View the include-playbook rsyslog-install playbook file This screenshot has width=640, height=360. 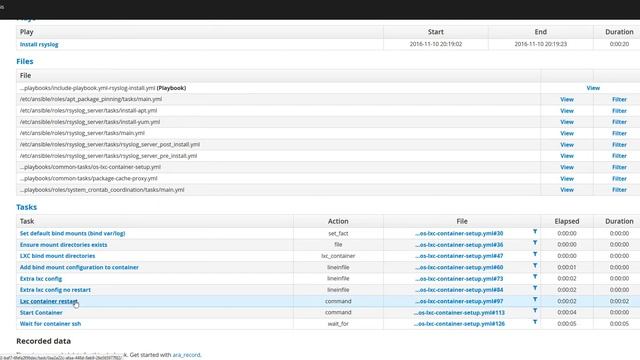(x=593, y=88)
